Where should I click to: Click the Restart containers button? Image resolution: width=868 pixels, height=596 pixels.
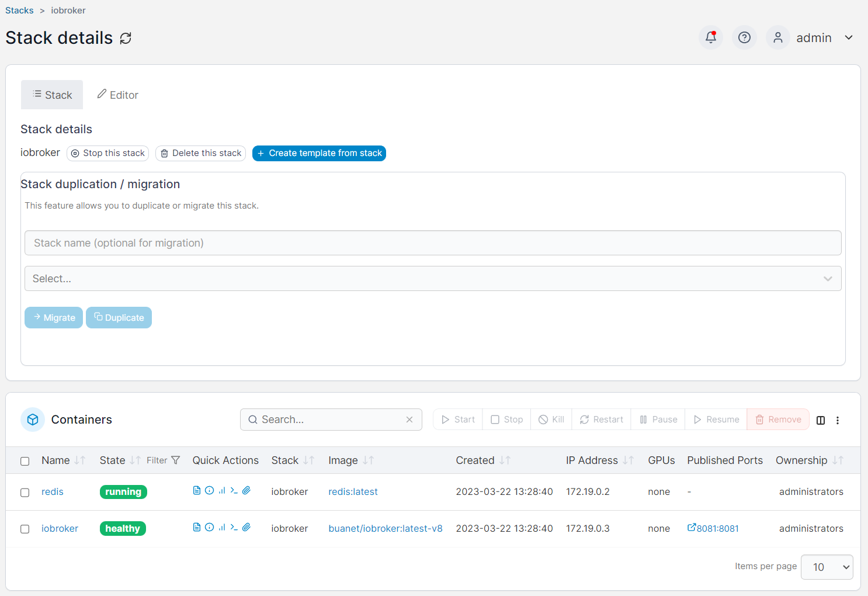click(x=601, y=420)
